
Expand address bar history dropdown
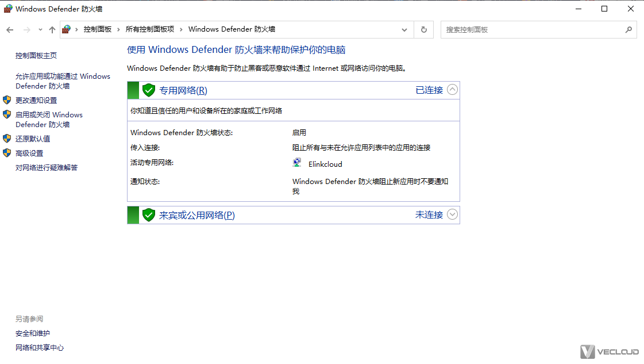(x=404, y=29)
